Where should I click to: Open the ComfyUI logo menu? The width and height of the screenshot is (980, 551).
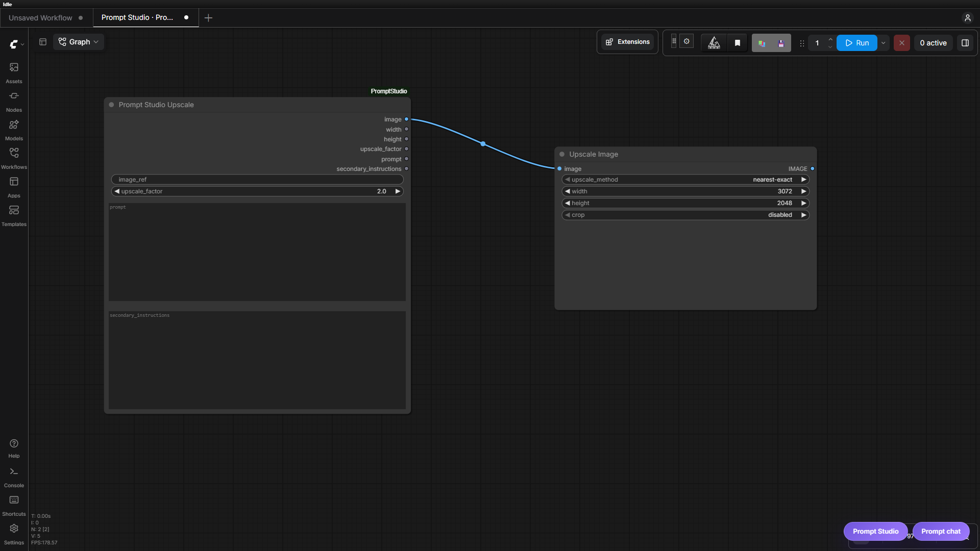point(16,44)
